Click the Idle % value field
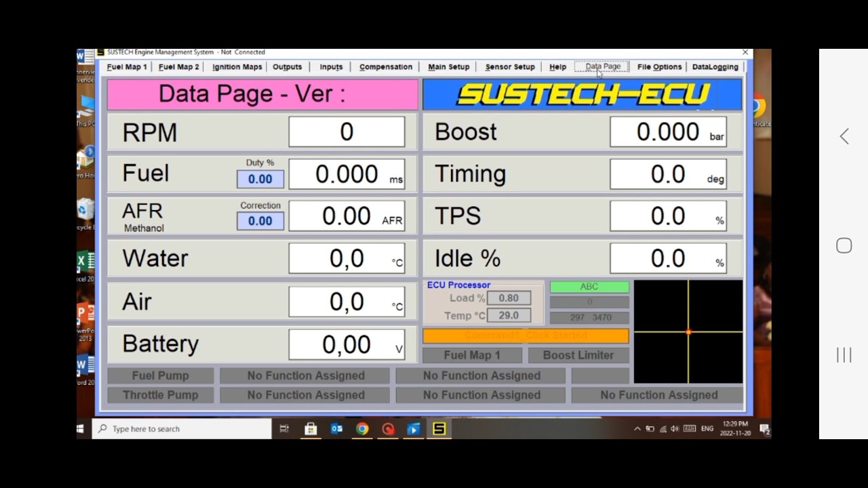This screenshot has width=868, height=488. point(668,258)
